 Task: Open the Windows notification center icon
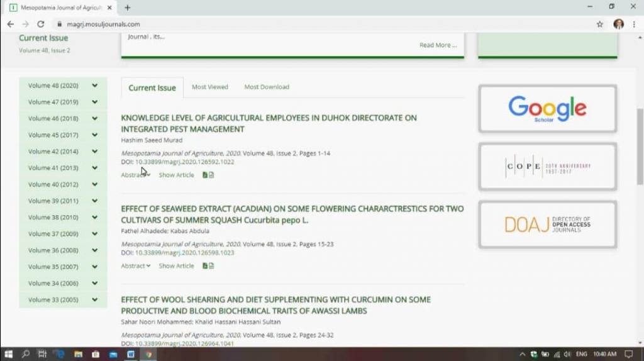(x=628, y=354)
